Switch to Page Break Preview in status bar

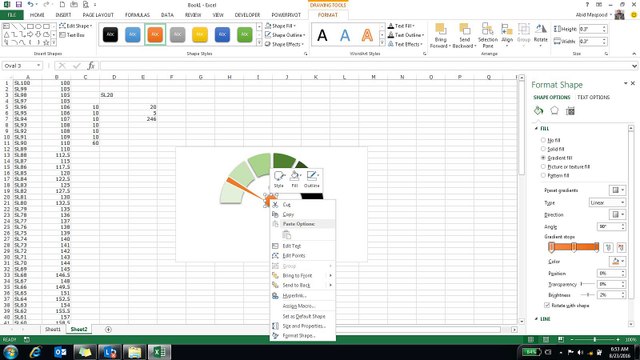click(x=561, y=340)
